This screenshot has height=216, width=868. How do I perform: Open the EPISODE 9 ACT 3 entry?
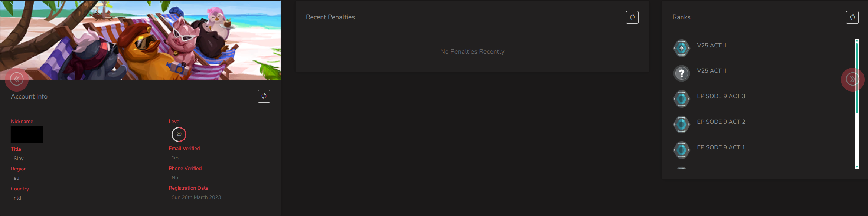tap(721, 96)
